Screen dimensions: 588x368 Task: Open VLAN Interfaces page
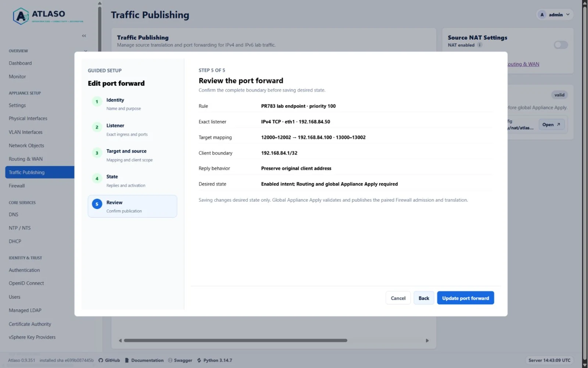point(26,132)
